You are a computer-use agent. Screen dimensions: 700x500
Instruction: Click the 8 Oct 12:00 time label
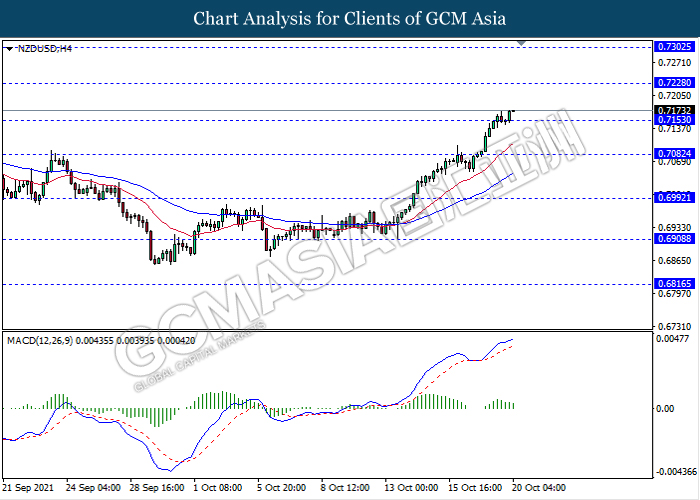click(x=345, y=487)
